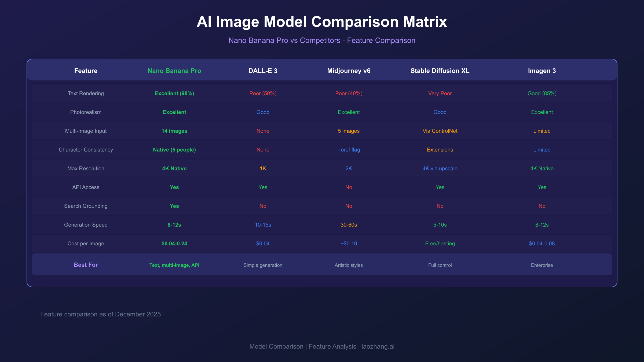
Task: Click the December 2025 disclaimer text
Action: [100, 314]
